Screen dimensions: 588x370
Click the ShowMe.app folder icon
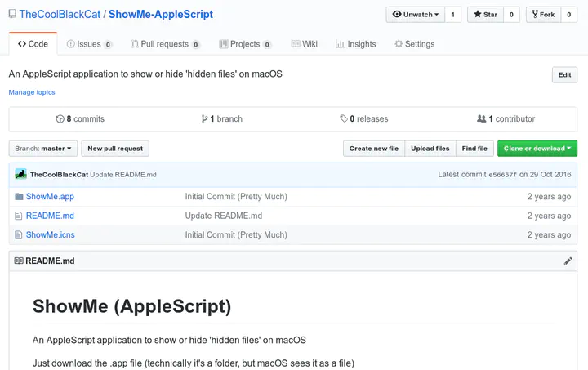19,197
